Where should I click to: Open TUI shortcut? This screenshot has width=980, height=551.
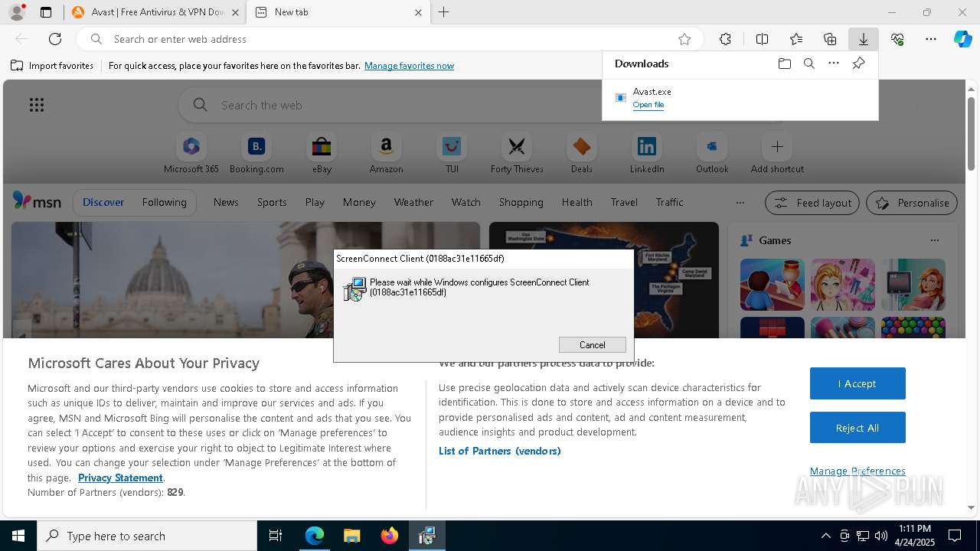pyautogui.click(x=452, y=153)
